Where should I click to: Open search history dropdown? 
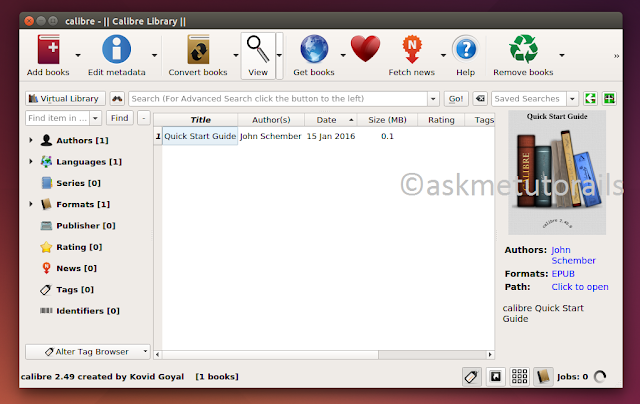(433, 98)
